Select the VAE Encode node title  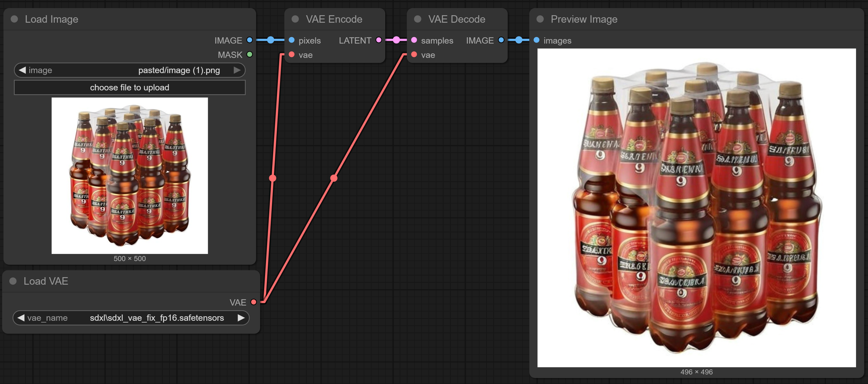pos(334,19)
